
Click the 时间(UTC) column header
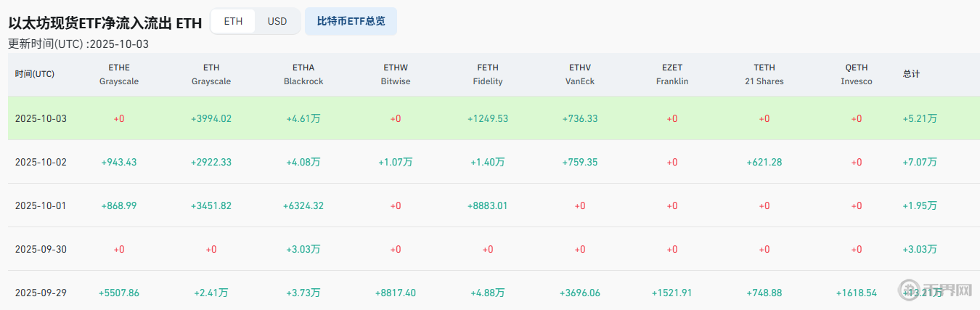pyautogui.click(x=35, y=74)
